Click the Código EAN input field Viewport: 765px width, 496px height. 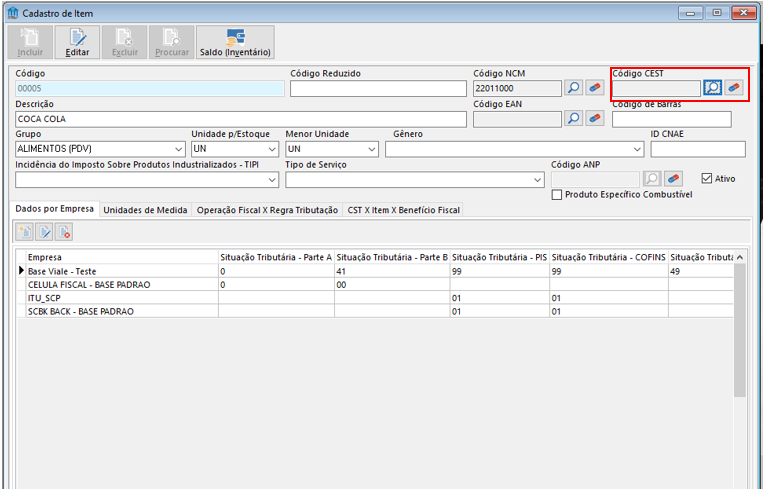(x=517, y=119)
